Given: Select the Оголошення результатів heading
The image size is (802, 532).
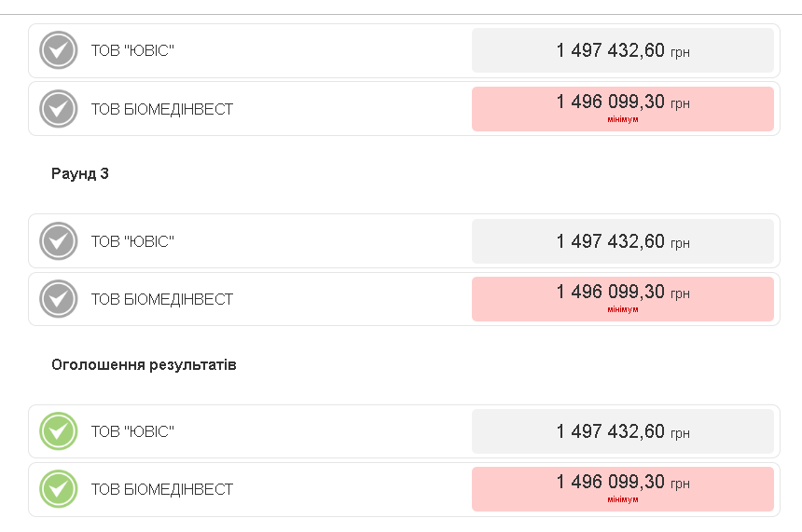Looking at the screenshot, I should point(144,364).
